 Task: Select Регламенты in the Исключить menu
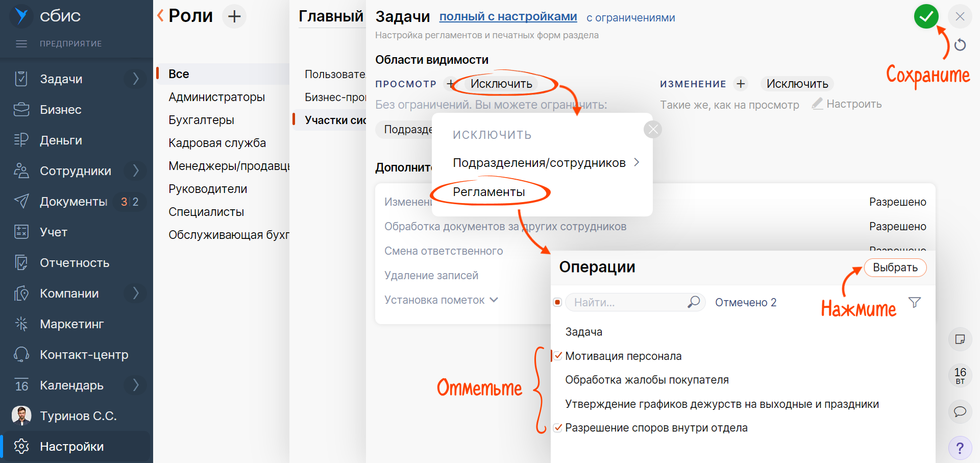488,192
